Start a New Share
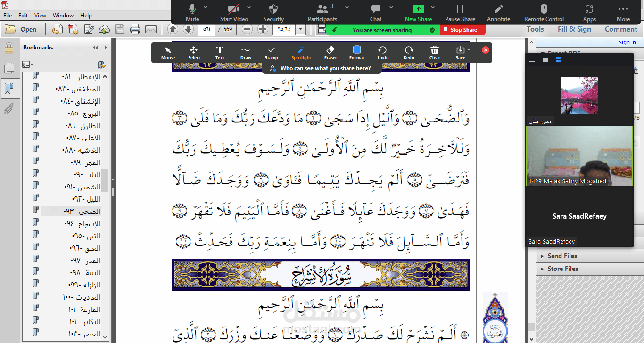 point(418,13)
